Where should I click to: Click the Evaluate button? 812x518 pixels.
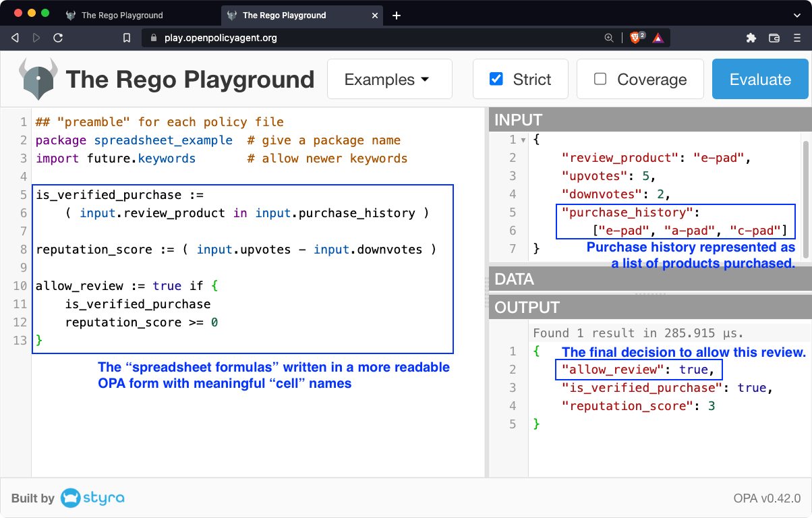[x=760, y=79]
